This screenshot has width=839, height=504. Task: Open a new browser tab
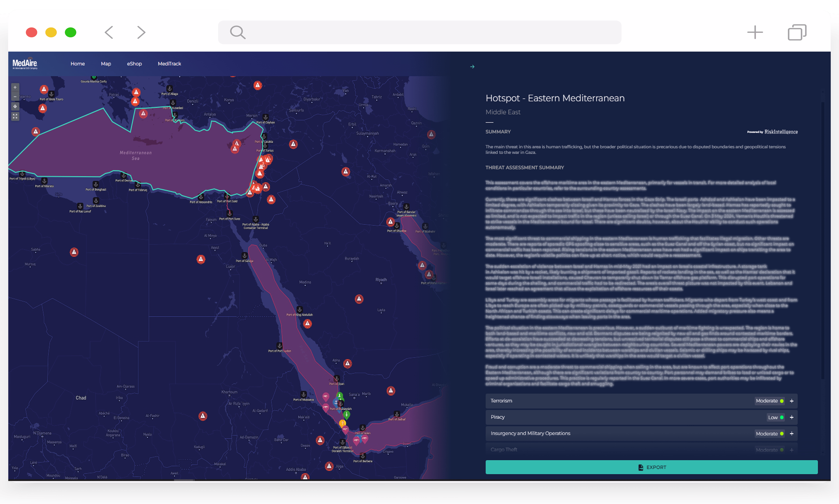point(755,33)
